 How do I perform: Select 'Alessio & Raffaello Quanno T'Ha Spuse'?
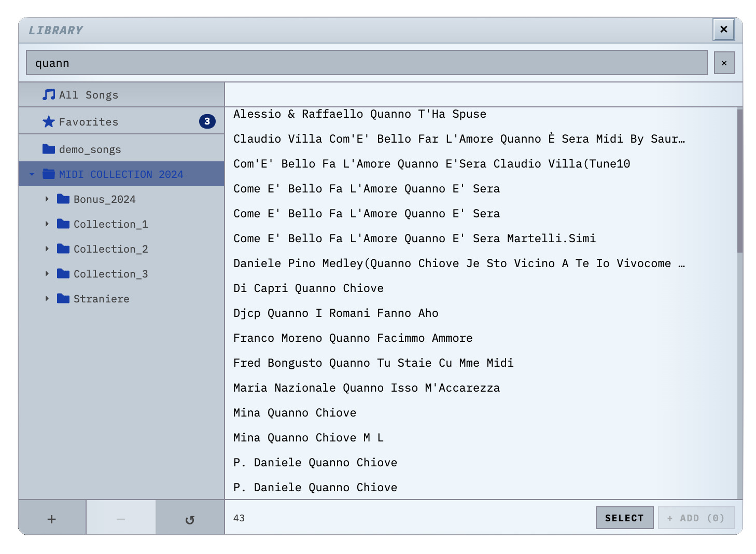tap(481, 114)
